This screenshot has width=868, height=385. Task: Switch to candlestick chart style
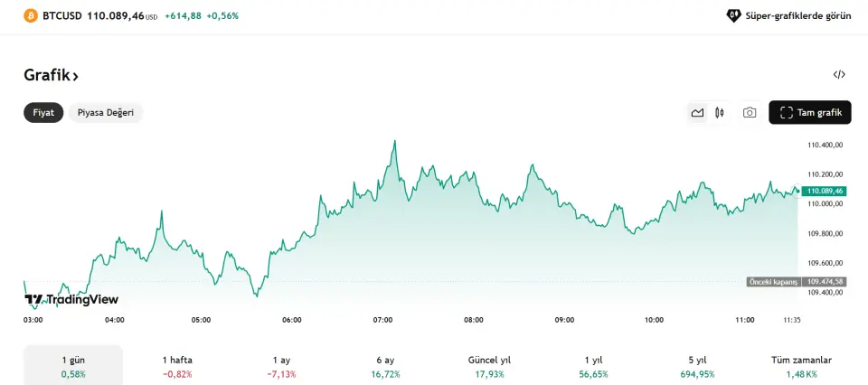point(720,113)
